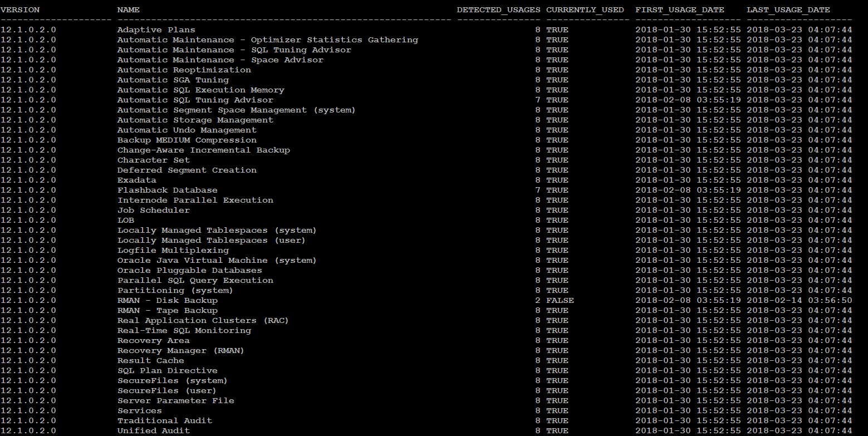Click first usage date of Automatic SQL Tuning Advisor
This screenshot has height=436, width=868.
point(688,100)
